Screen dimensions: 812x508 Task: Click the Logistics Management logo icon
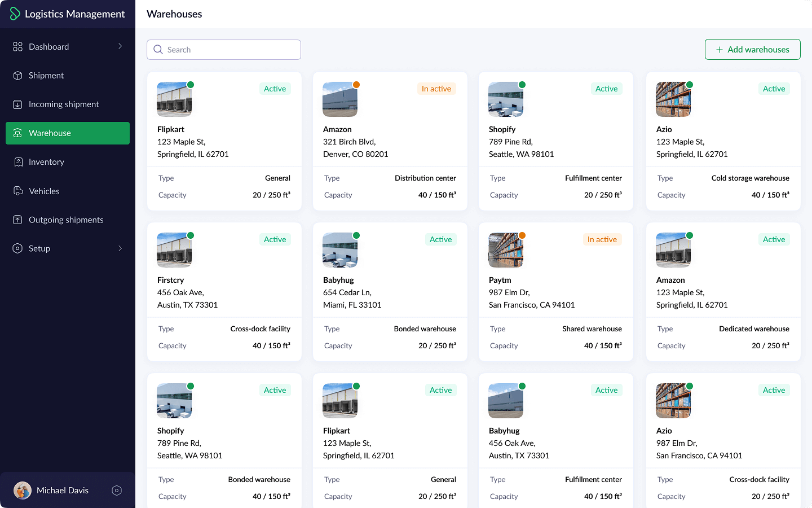coord(15,14)
